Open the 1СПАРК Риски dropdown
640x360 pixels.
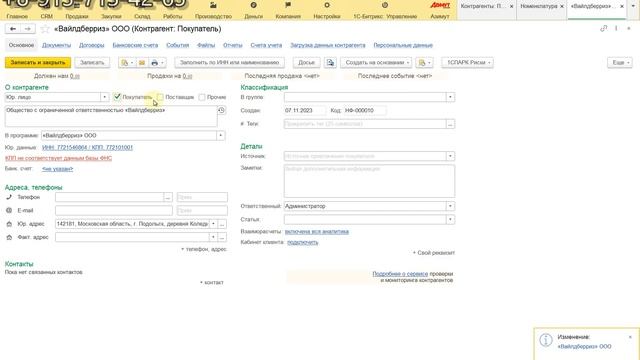[x=467, y=63]
